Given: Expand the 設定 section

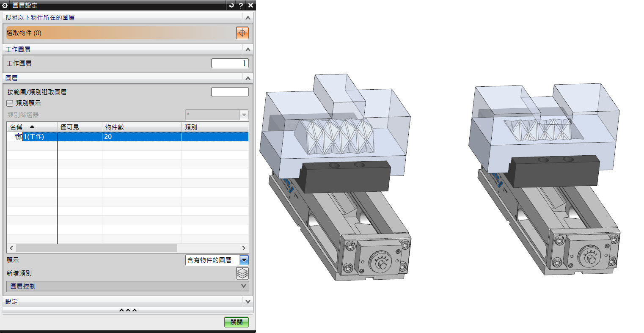Looking at the screenshot, I should 248,302.
